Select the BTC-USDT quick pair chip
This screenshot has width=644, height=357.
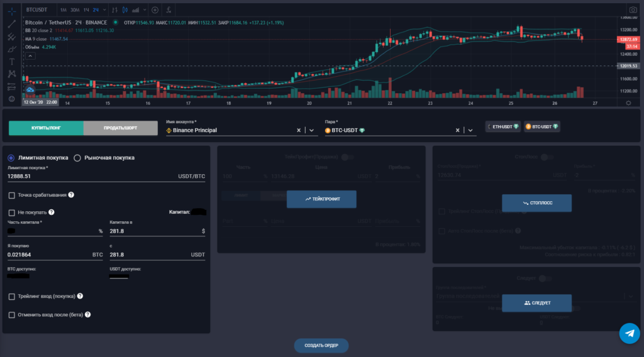(x=541, y=127)
